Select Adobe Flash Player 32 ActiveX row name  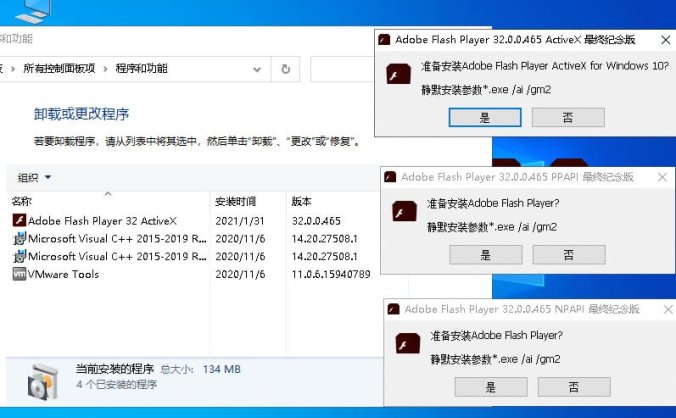(x=102, y=221)
